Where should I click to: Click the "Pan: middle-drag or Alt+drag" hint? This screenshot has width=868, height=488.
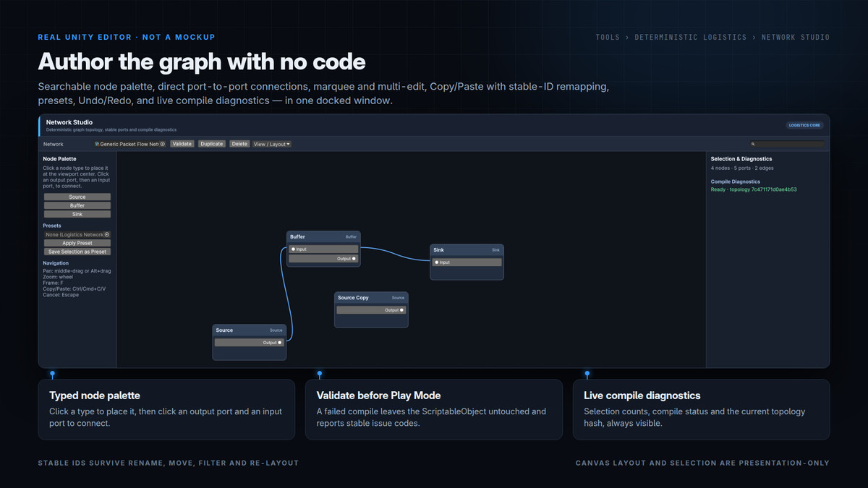tap(77, 270)
